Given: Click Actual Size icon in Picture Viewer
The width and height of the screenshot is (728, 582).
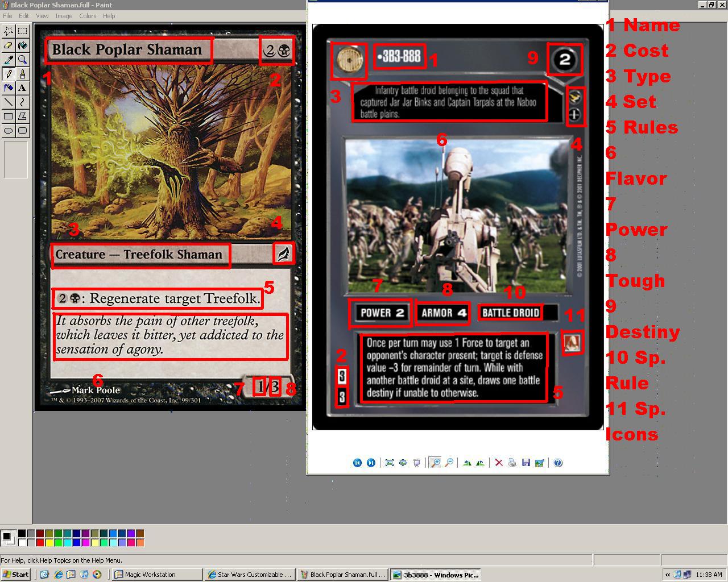Looking at the screenshot, I should pyautogui.click(x=403, y=463).
